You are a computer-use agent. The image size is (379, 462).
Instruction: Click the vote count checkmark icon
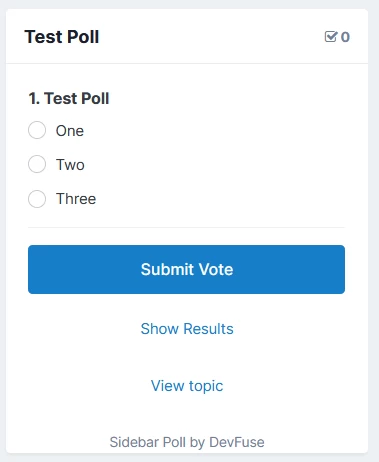(x=331, y=37)
